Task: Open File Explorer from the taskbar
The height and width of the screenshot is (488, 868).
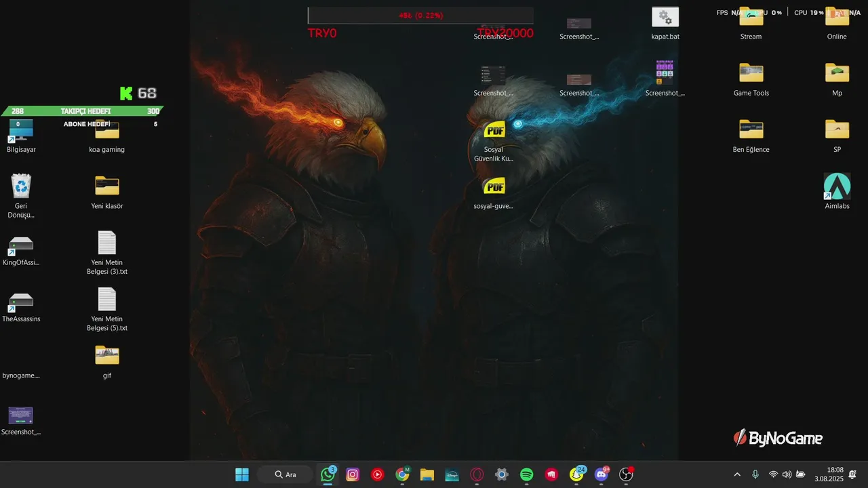Action: pos(427,474)
